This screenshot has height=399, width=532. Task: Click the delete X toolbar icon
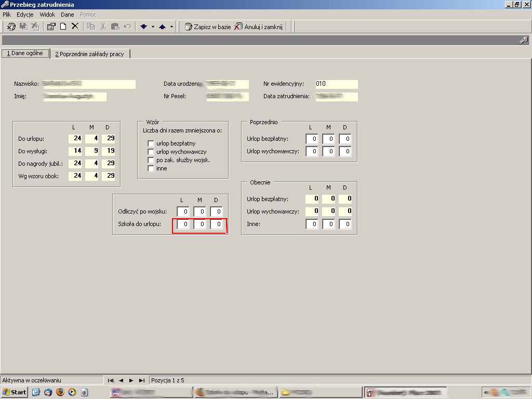pyautogui.click(x=75, y=26)
